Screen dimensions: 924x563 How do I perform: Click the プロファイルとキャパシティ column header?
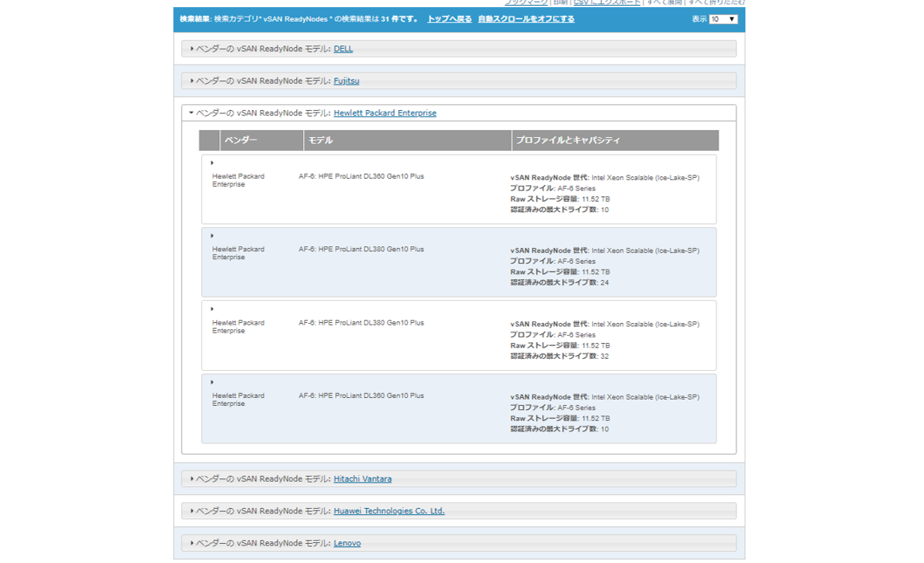pyautogui.click(x=615, y=140)
